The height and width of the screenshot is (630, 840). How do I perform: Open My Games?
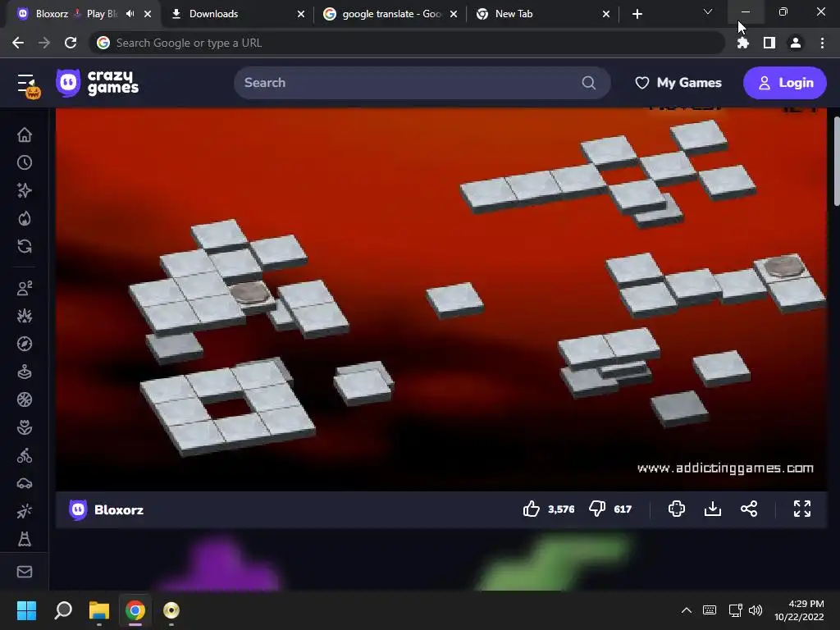678,83
